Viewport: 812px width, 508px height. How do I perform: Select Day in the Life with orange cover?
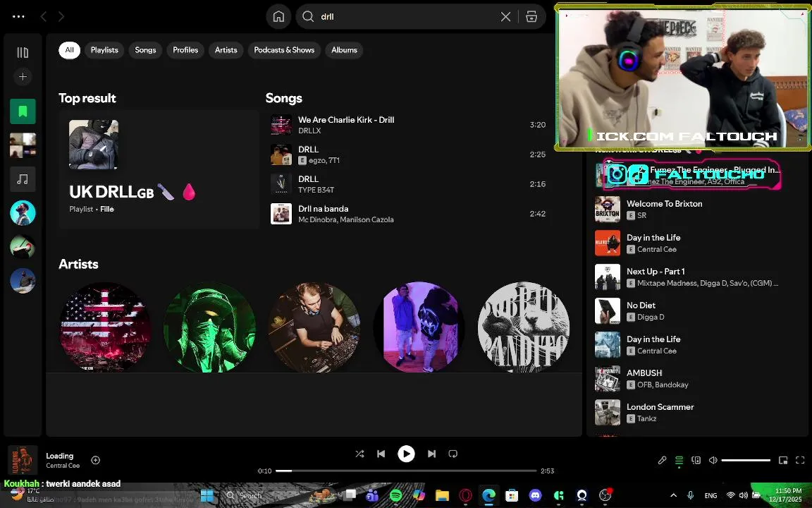pos(697,243)
